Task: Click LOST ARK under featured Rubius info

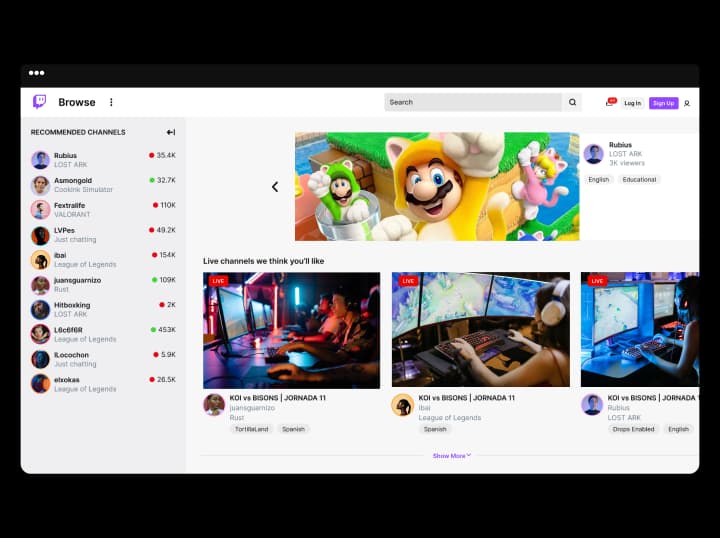Action: (625, 154)
